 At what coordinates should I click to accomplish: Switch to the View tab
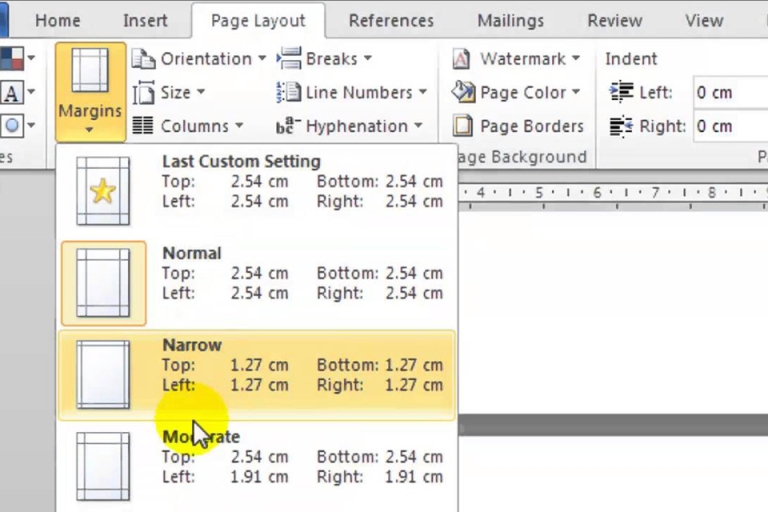click(704, 21)
